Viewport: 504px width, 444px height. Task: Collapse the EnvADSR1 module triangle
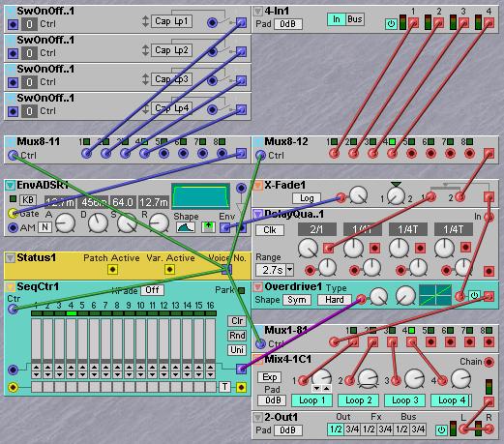point(10,185)
